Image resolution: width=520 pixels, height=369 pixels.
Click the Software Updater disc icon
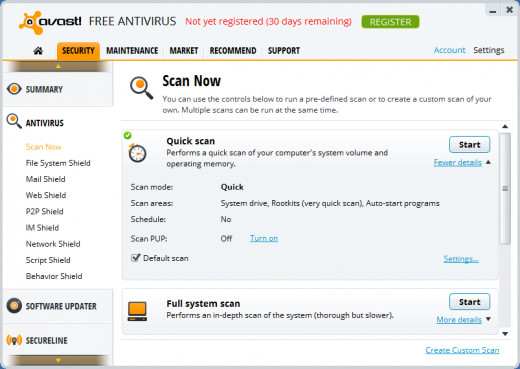point(14,306)
